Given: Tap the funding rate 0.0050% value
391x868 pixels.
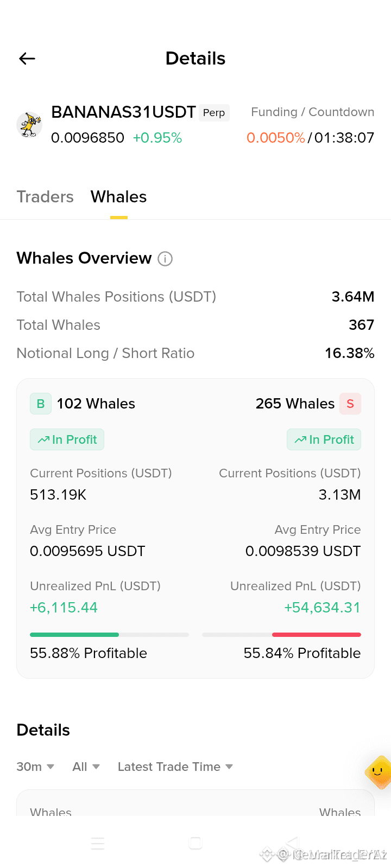Looking at the screenshot, I should tap(276, 138).
